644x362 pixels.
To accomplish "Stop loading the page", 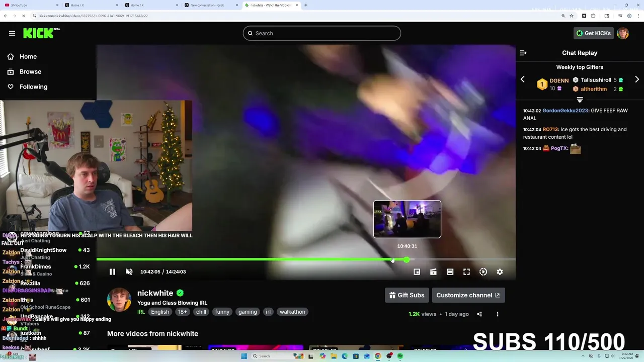I will 24,16.
